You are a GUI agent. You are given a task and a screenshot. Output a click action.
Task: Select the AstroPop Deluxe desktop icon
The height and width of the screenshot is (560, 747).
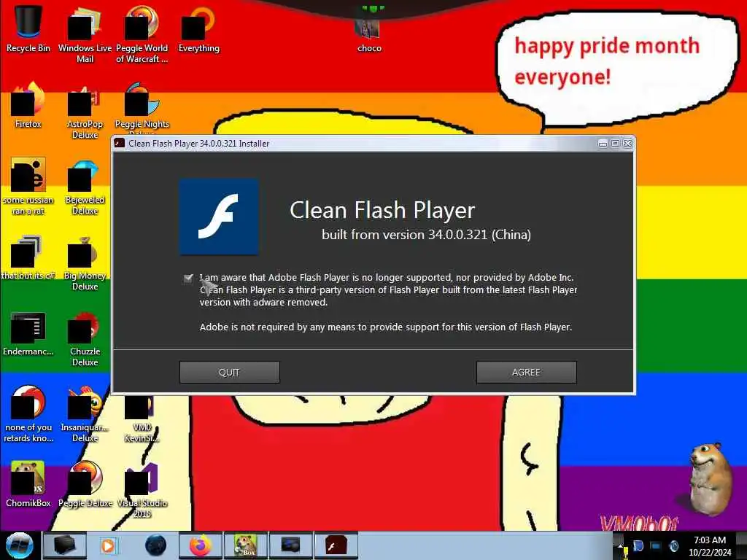point(85,111)
